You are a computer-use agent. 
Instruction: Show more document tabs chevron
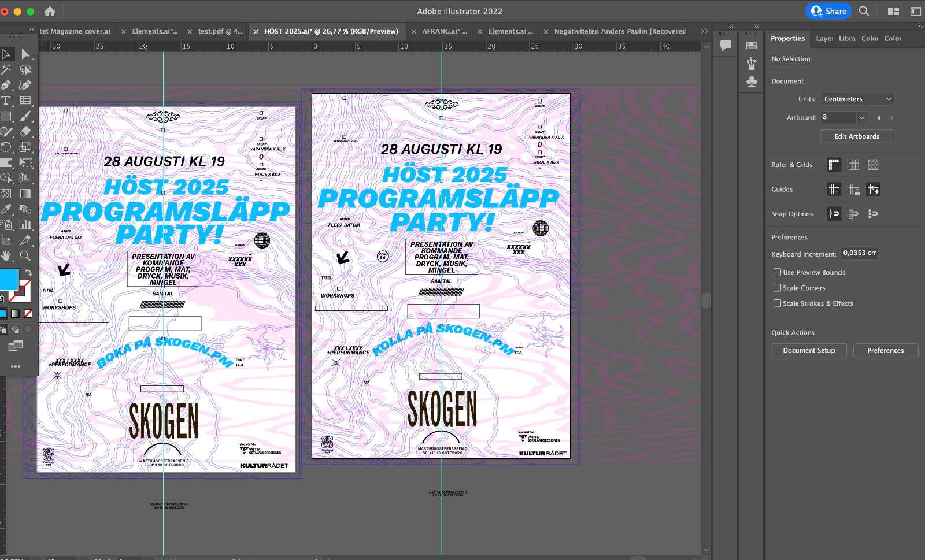(x=704, y=31)
